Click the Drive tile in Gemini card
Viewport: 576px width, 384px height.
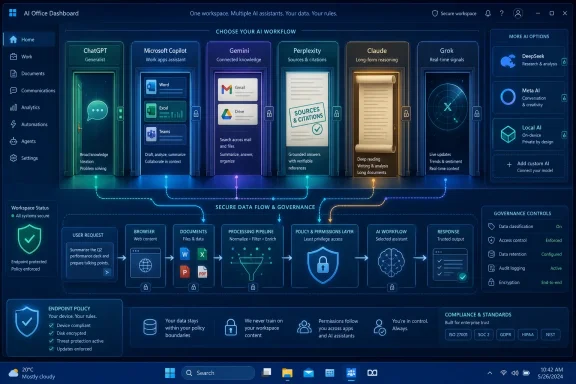tap(237, 114)
